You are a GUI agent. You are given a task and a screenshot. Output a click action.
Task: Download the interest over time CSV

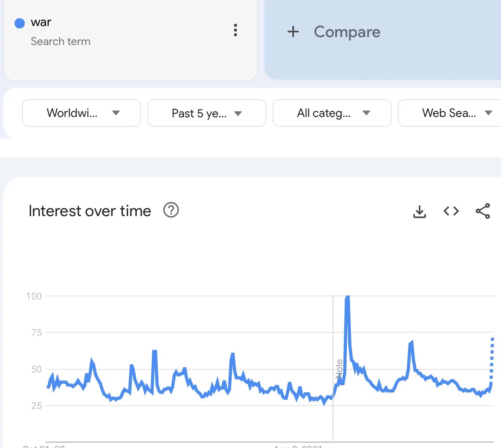tap(420, 211)
